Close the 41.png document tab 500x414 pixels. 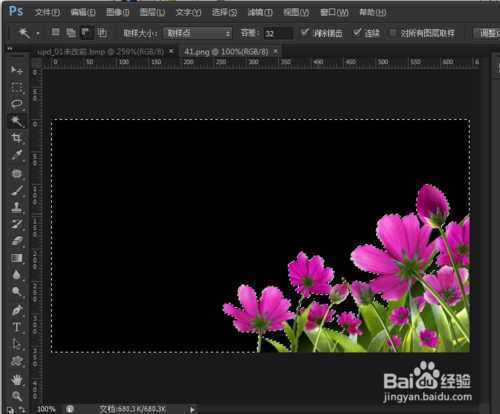[276, 51]
